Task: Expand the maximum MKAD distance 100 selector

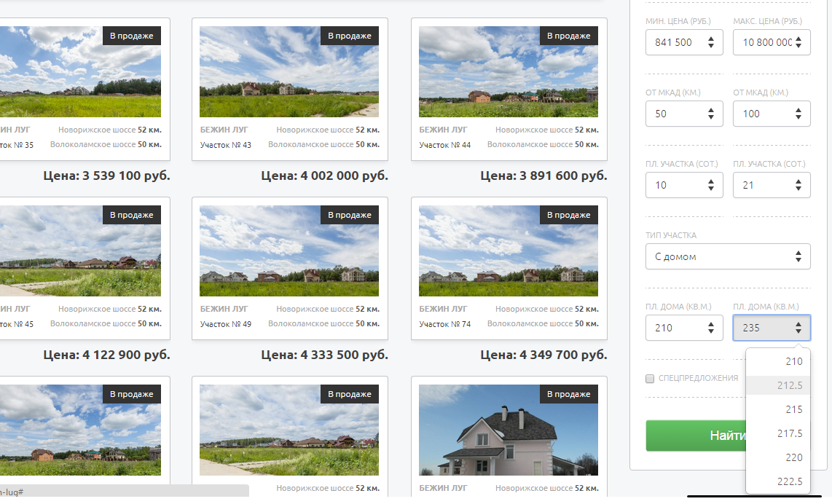Action: [772, 114]
